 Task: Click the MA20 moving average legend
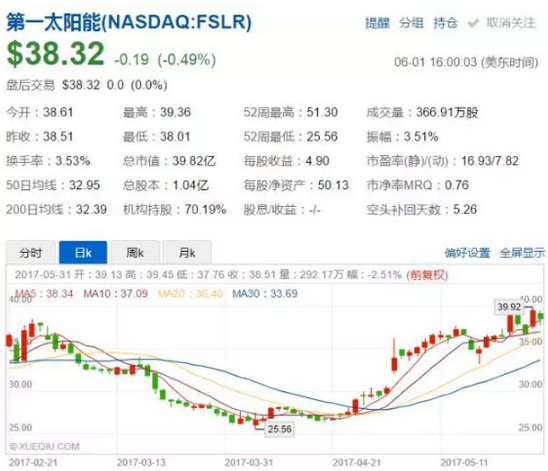click(x=190, y=294)
